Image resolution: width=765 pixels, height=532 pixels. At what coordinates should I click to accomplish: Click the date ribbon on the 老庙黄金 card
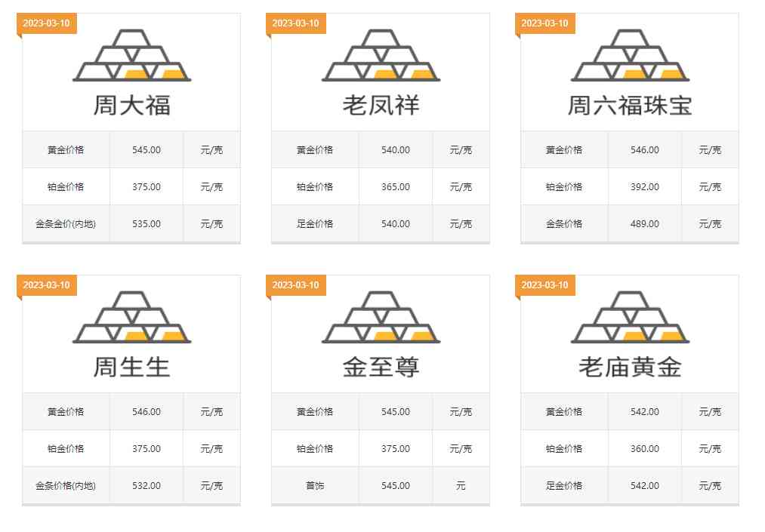pyautogui.click(x=547, y=285)
